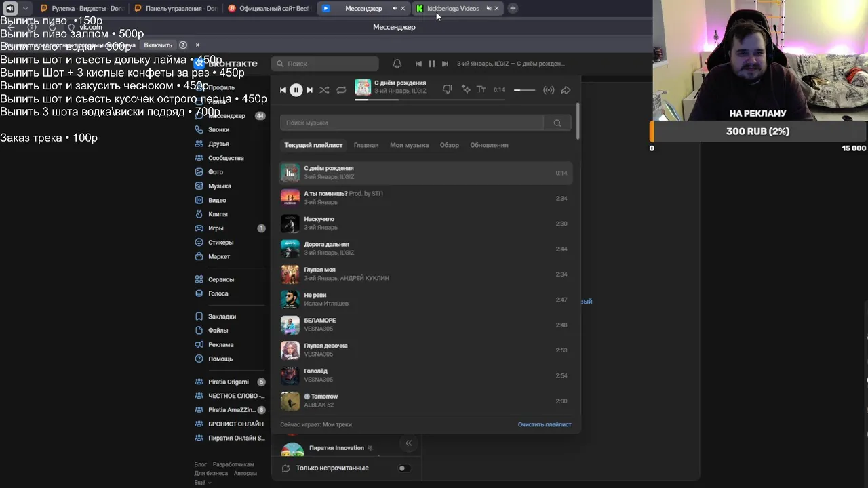Skip to previous track in player panel
Image resolution: width=868 pixels, height=488 pixels.
[283, 90]
